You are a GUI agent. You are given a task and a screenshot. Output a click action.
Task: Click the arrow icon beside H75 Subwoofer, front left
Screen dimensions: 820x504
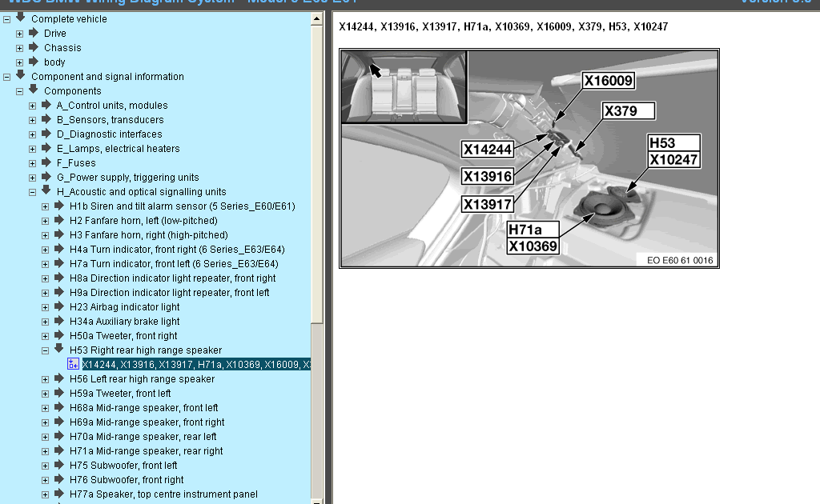[x=59, y=465]
